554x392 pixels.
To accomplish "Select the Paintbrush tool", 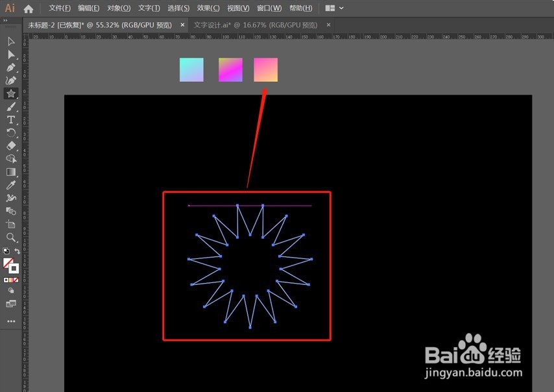I will click(11, 106).
